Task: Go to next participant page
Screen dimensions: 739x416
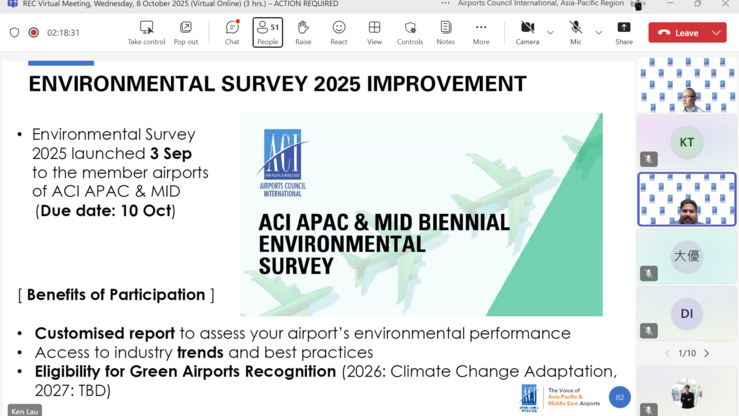Action: pos(706,353)
